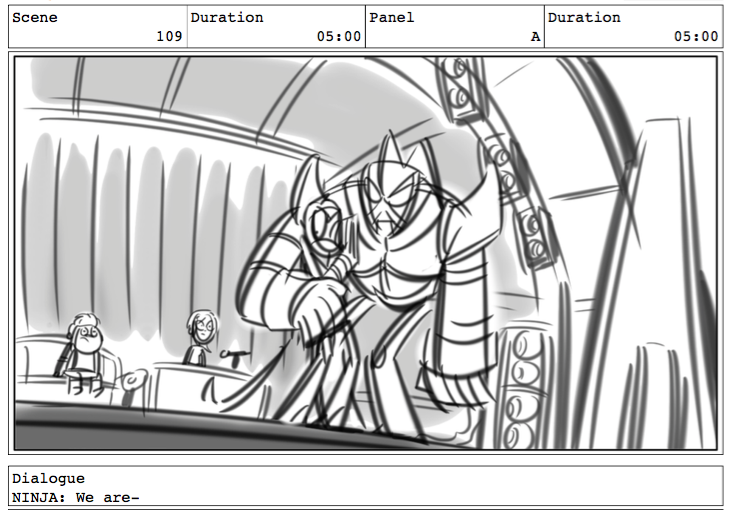Click the Duration label beside Panel
735x510 pixels.
click(x=584, y=18)
